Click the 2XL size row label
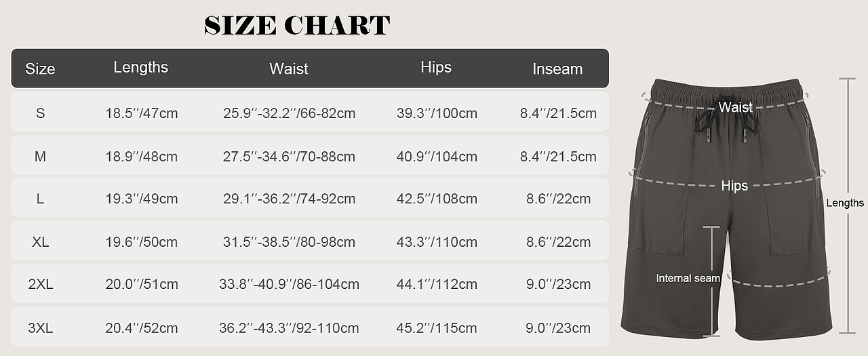This screenshot has width=868, height=356. point(40,285)
